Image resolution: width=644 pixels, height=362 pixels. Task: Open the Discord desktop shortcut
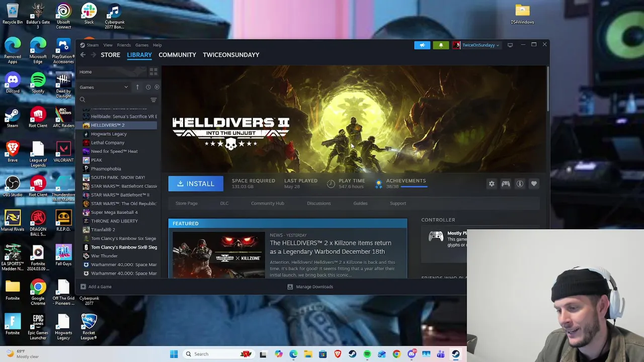point(13,83)
